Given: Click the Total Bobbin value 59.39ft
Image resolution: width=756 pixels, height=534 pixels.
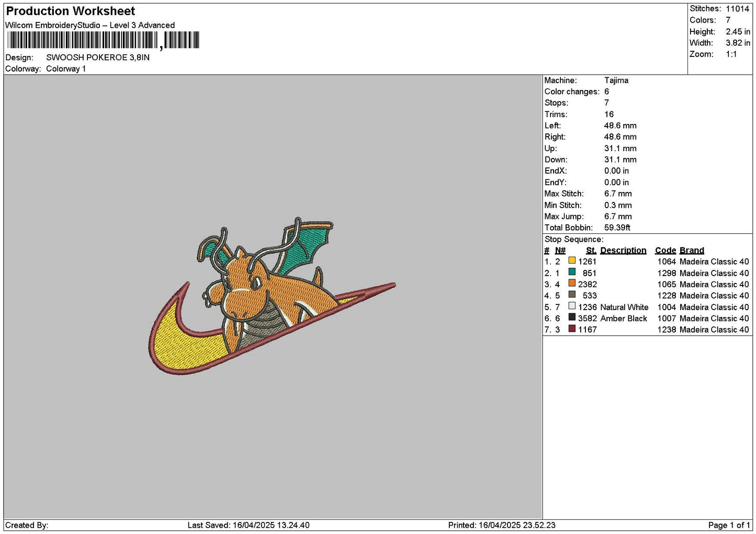Looking at the screenshot, I should click(617, 228).
